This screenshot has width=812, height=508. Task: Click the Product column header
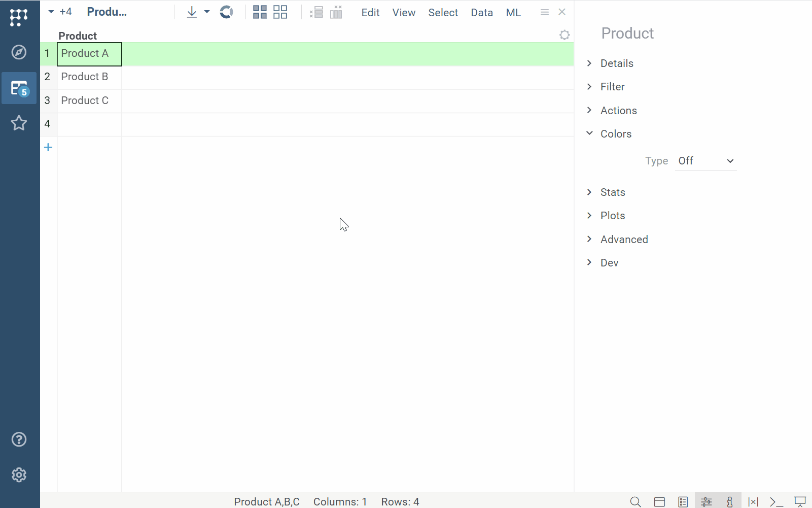click(x=78, y=36)
